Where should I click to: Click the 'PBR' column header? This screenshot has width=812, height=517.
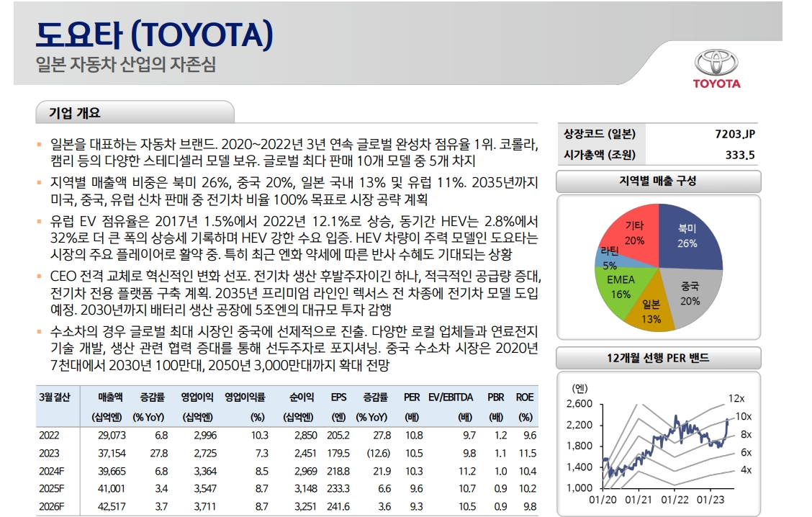pos(495,397)
